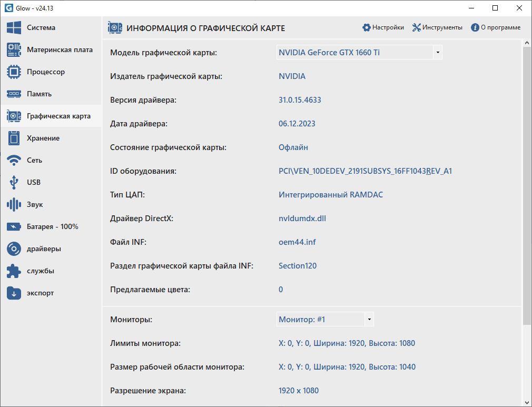Open the Звук sound wave icon
Image resolution: width=532 pixels, height=407 pixels.
tap(14, 205)
